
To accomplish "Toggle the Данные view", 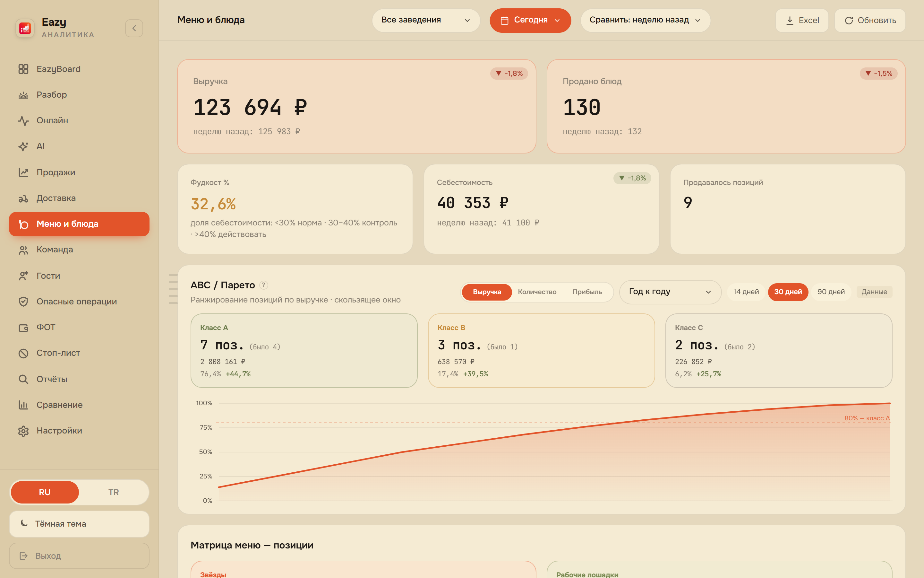I will tap(874, 292).
